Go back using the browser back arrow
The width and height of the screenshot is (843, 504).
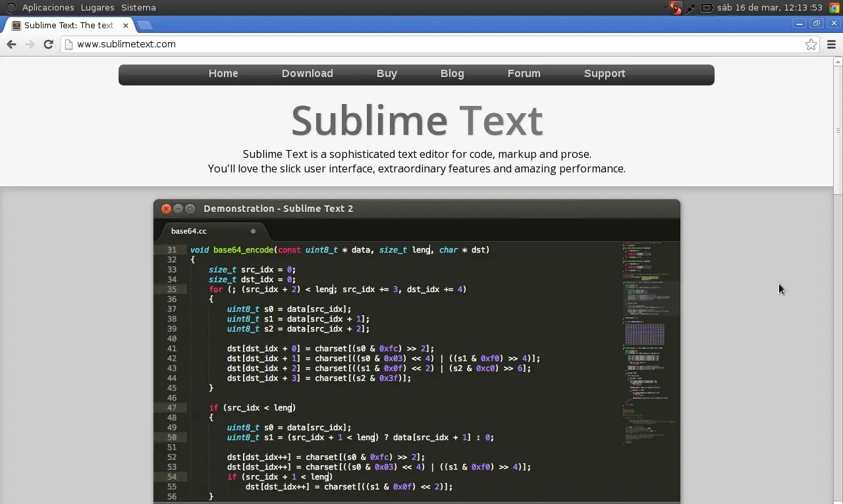coord(11,44)
